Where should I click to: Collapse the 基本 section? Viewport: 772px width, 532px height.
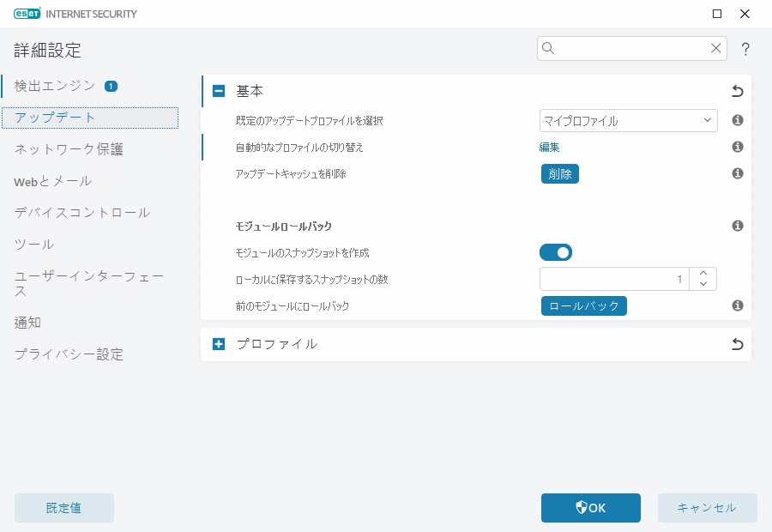coord(220,90)
